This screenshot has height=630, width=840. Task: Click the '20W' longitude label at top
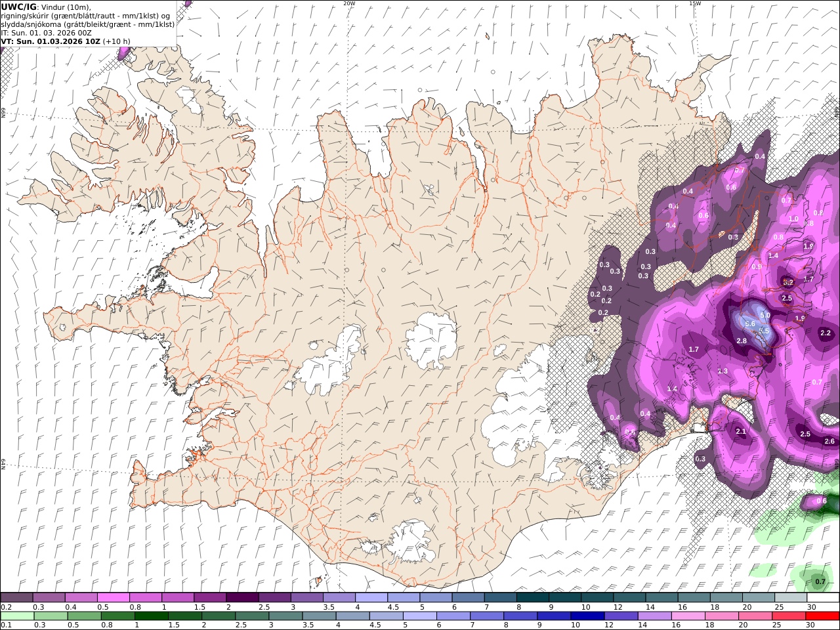349,3
